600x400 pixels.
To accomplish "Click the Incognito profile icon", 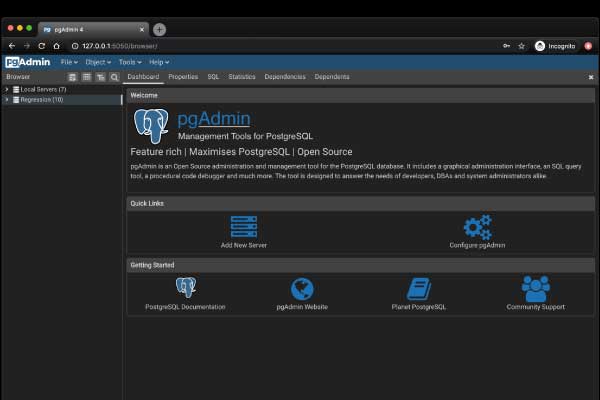I will [540, 46].
